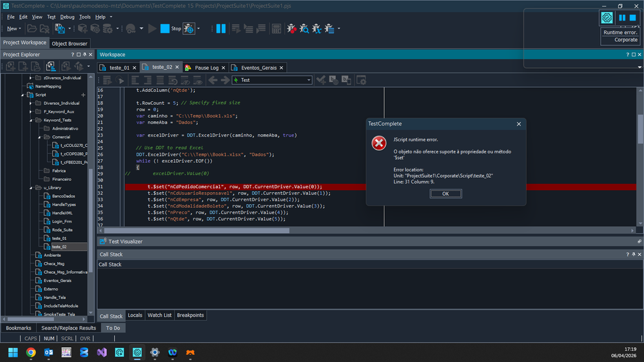Switch to the teste_01 editor tab
This screenshot has width=644, height=362.
coord(119,67)
